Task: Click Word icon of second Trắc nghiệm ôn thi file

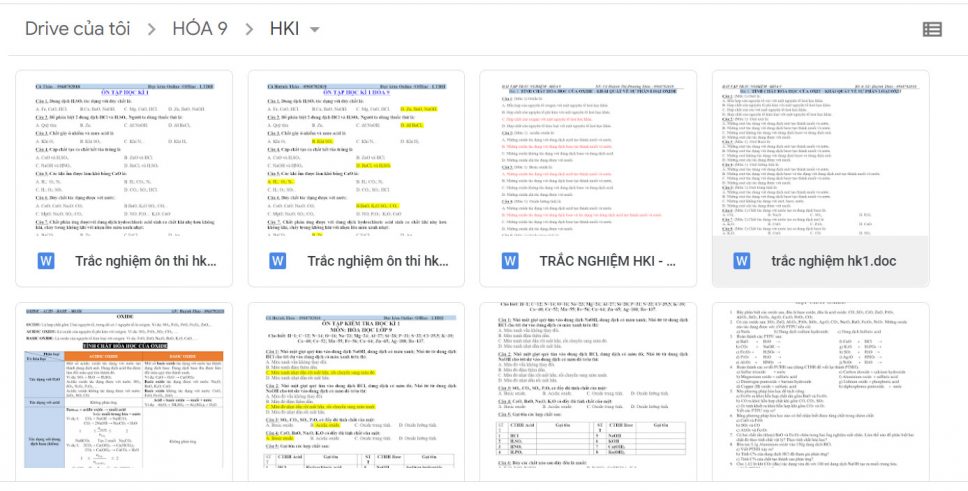Action: [279, 261]
